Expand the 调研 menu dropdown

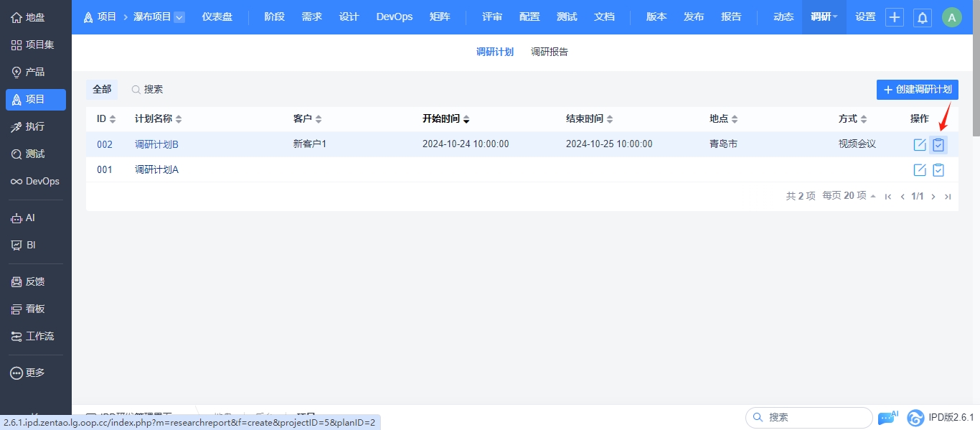824,17
